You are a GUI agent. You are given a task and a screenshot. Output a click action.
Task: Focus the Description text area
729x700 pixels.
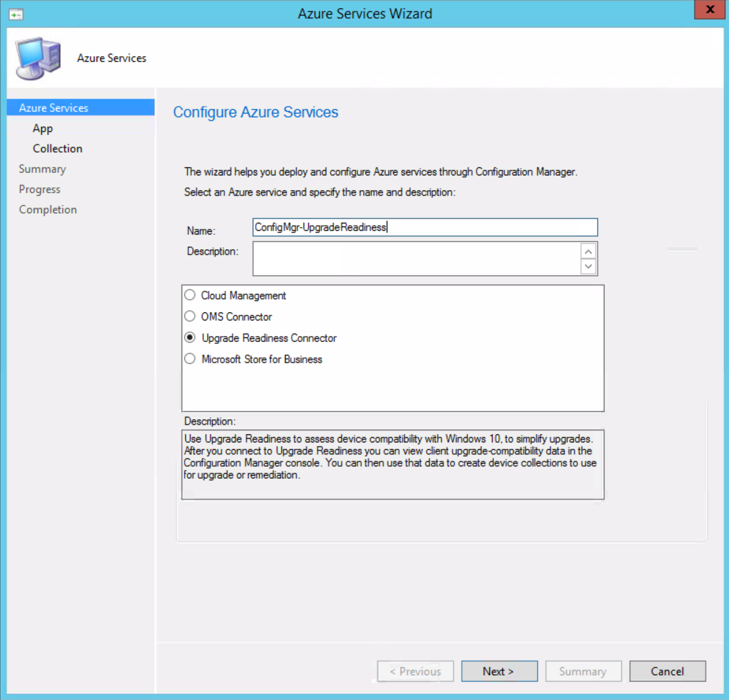coord(416,259)
